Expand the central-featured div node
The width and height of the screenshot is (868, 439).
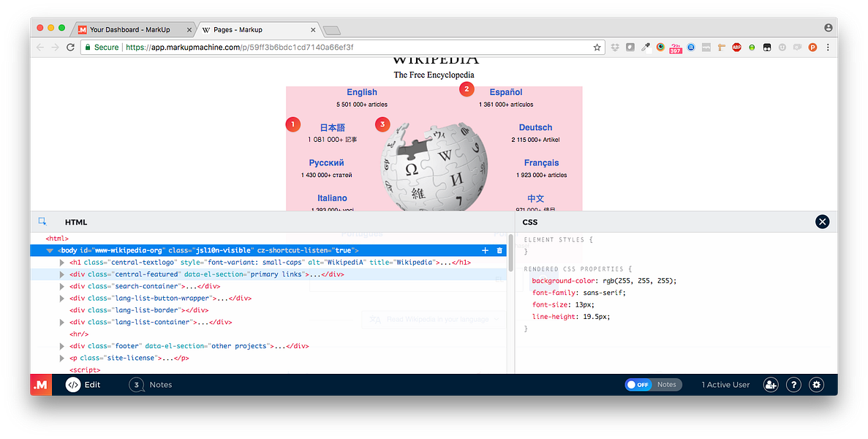click(x=62, y=274)
